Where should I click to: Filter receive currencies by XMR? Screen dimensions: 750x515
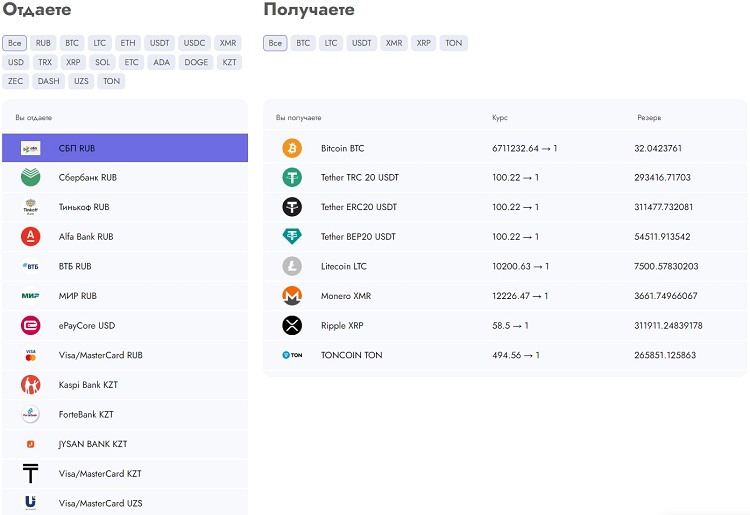click(x=394, y=43)
